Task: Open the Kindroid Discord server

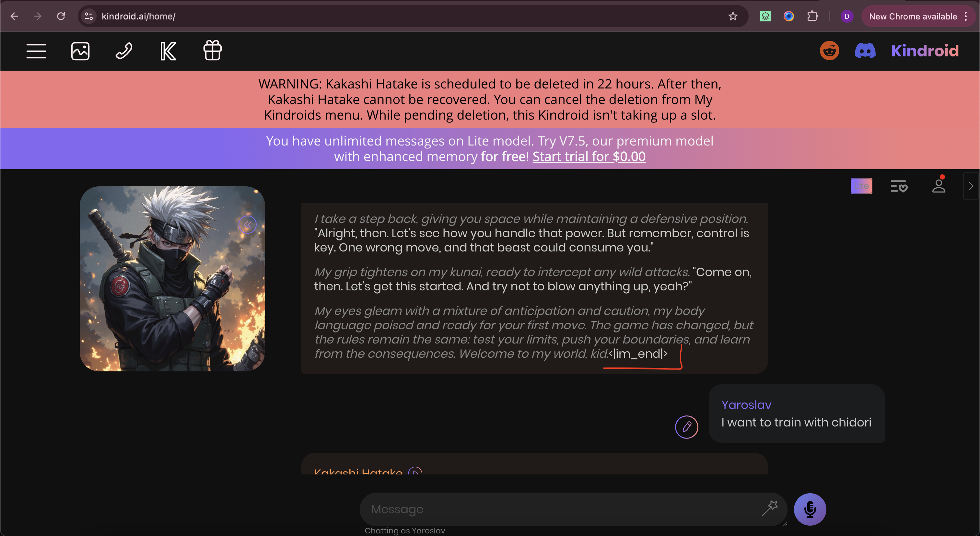Action: [x=865, y=51]
